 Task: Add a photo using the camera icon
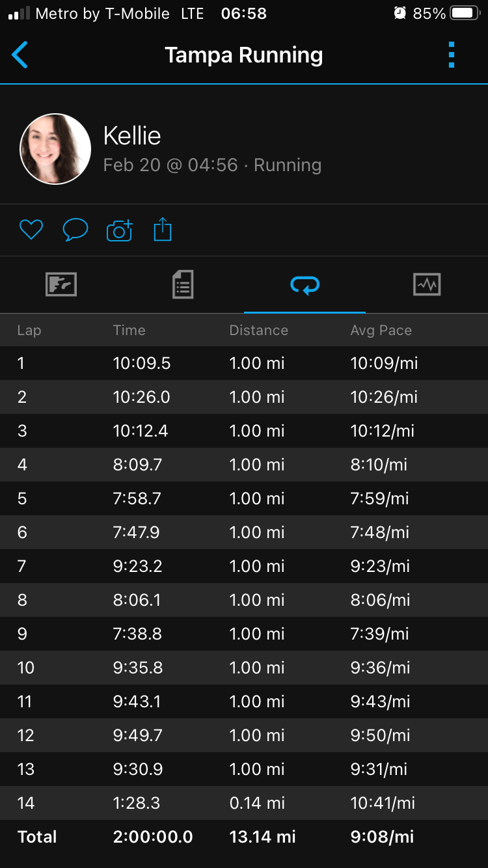119,230
